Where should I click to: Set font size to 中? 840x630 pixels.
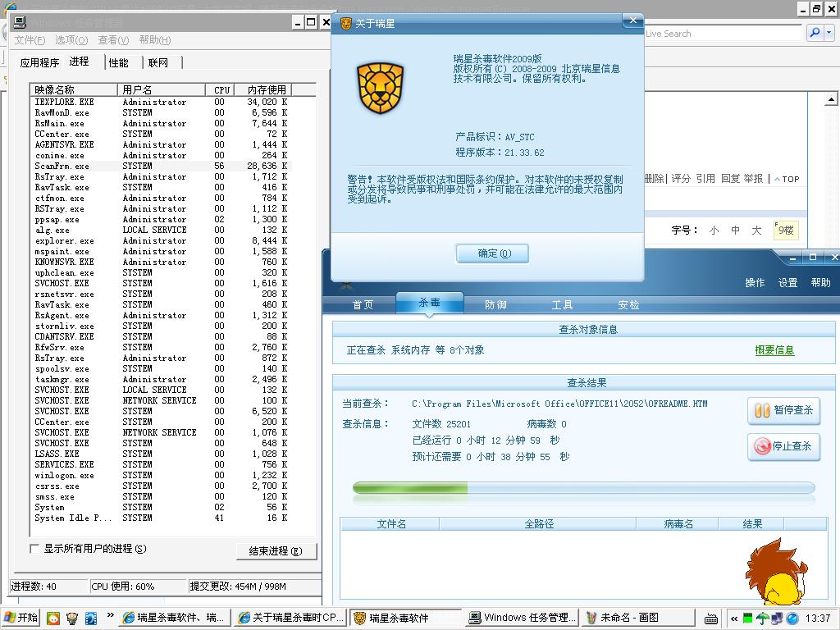pos(735,231)
